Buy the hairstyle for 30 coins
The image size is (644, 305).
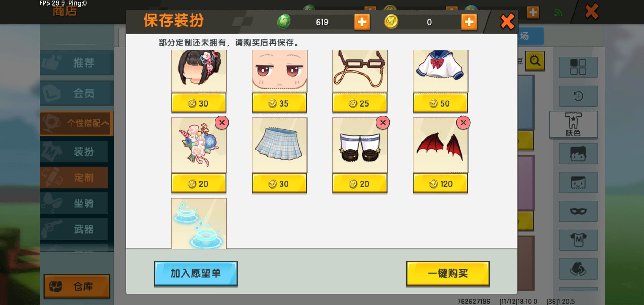[x=199, y=103]
